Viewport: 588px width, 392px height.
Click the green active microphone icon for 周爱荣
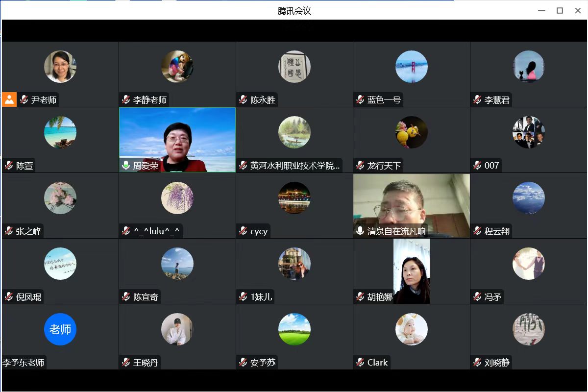[126, 166]
